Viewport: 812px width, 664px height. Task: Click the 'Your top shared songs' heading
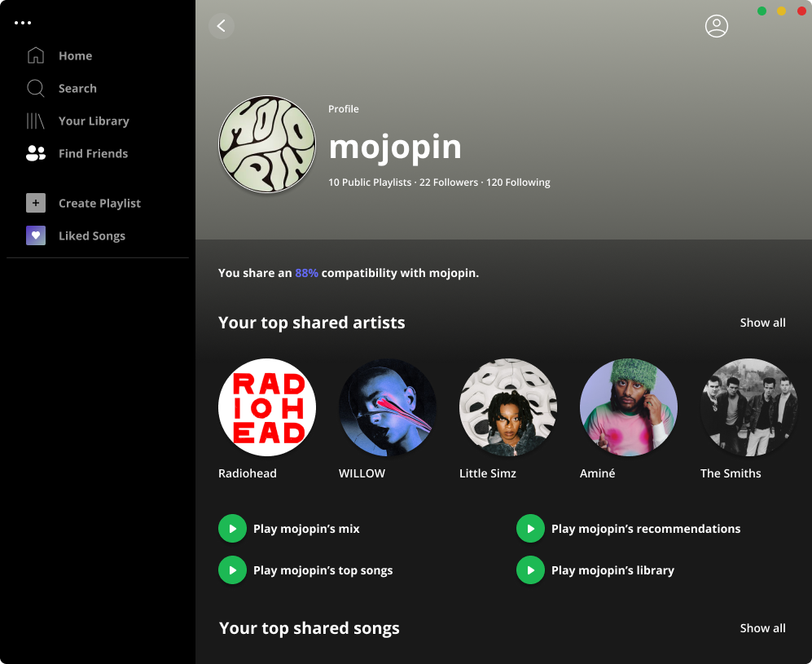pyautogui.click(x=309, y=628)
